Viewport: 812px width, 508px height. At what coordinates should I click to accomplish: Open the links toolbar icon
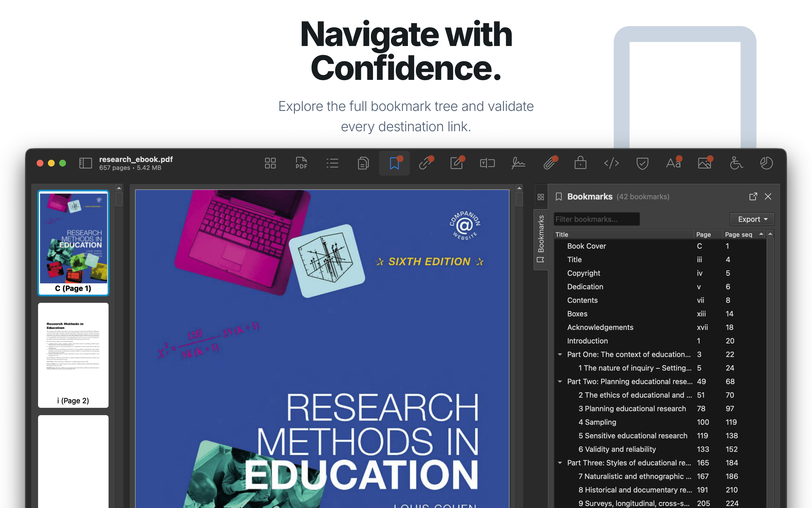click(425, 163)
